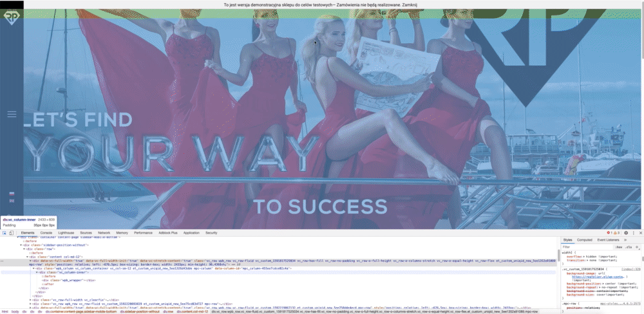Select div.row breadcrumb

coord(168,311)
